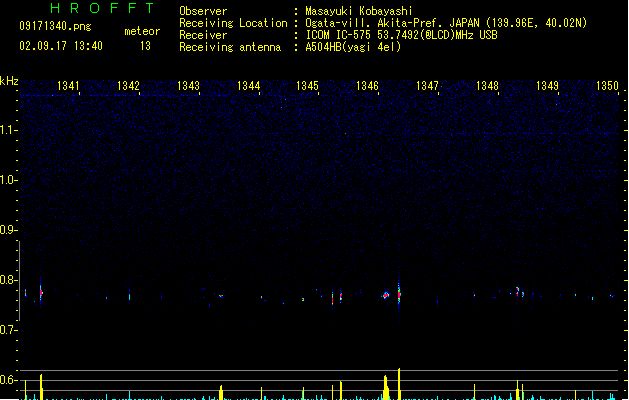The width and height of the screenshot is (629, 400).
Task: Click the 0.6 kHz frequency label
Action: coord(8,380)
